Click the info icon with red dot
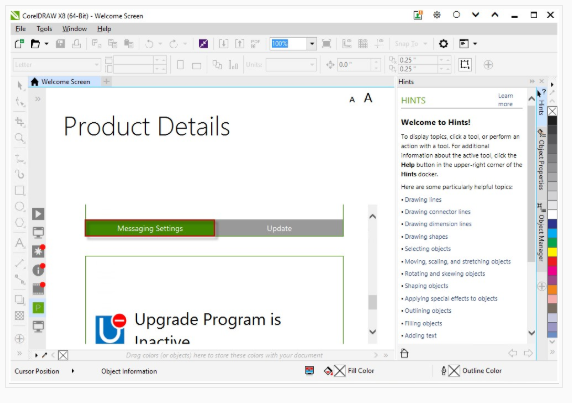 (x=38, y=270)
